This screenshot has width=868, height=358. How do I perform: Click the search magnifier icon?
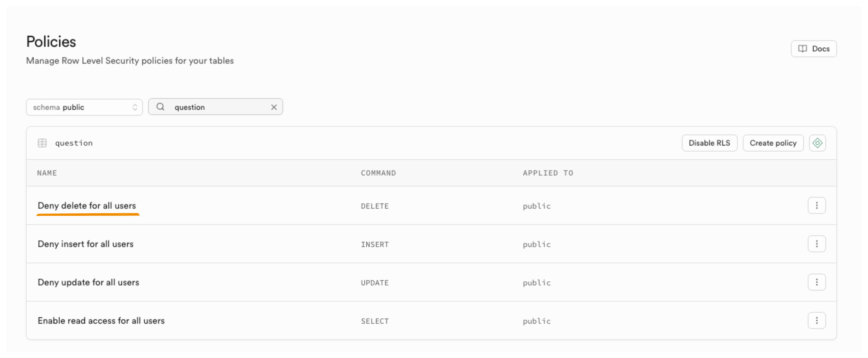pos(161,107)
